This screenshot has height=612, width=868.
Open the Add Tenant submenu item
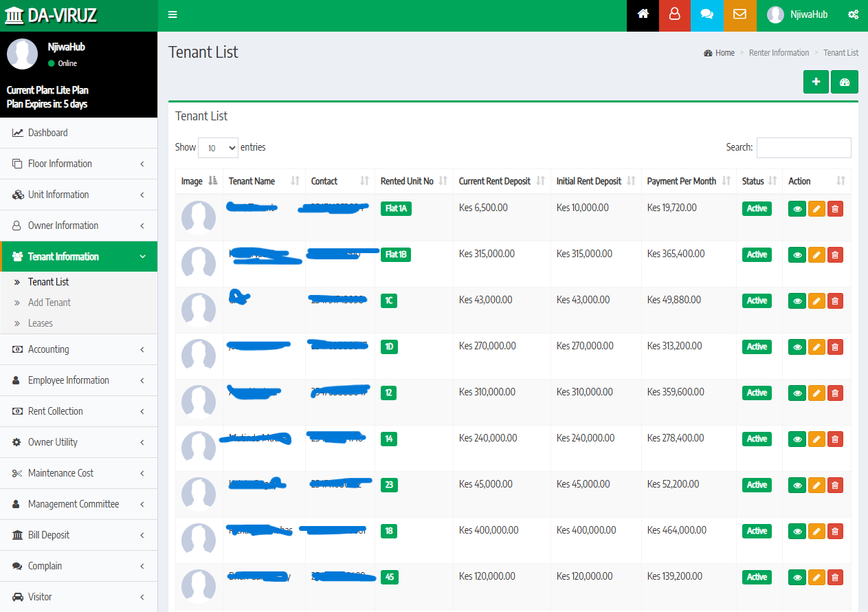[x=49, y=303]
